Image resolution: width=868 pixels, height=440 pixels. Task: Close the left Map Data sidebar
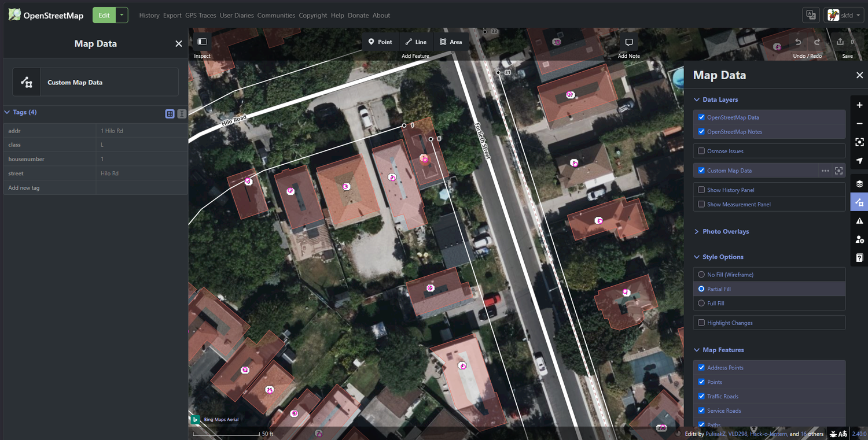point(179,43)
